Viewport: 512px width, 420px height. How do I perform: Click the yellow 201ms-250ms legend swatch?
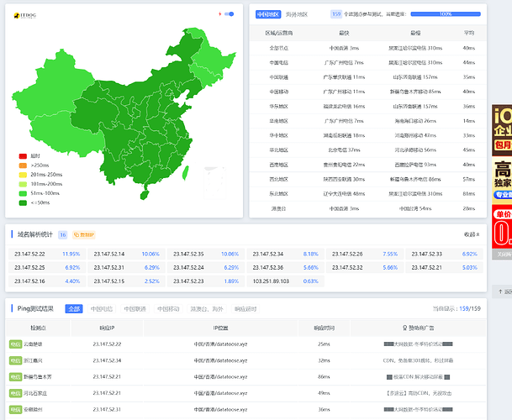(23, 175)
